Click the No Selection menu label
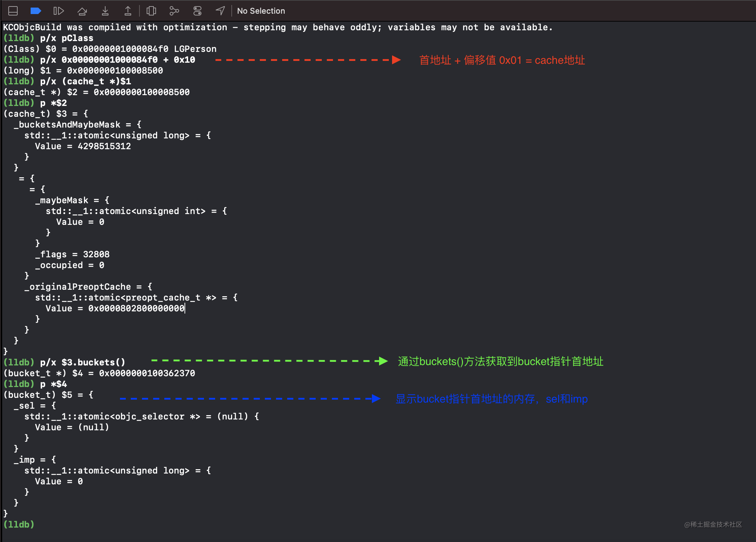The width and height of the screenshot is (756, 542). [x=261, y=11]
